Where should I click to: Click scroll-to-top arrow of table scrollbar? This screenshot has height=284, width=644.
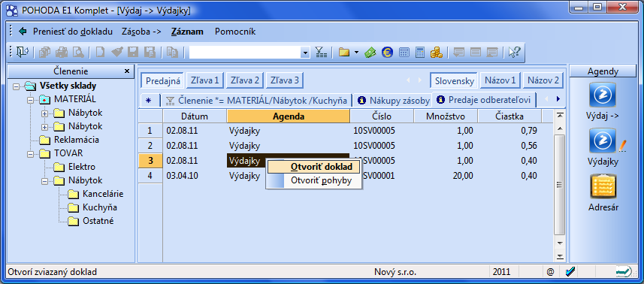pyautogui.click(x=559, y=116)
